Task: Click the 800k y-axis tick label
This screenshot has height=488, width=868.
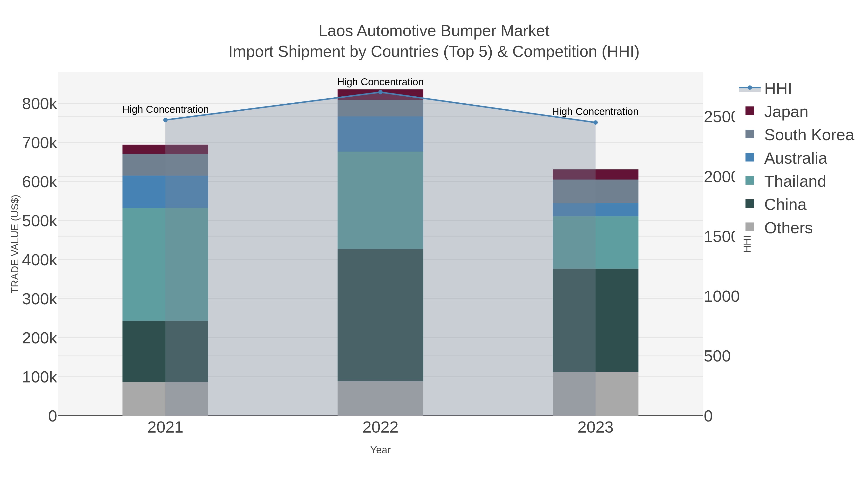Action: pos(40,104)
